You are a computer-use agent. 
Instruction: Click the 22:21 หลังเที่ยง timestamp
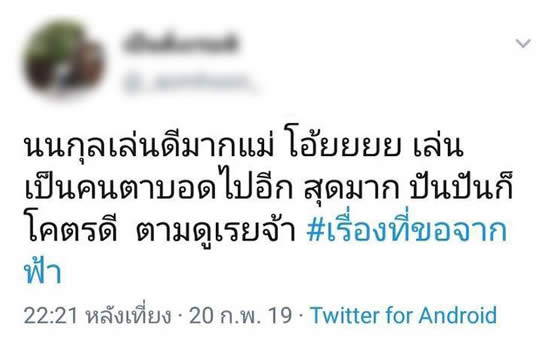click(97, 315)
